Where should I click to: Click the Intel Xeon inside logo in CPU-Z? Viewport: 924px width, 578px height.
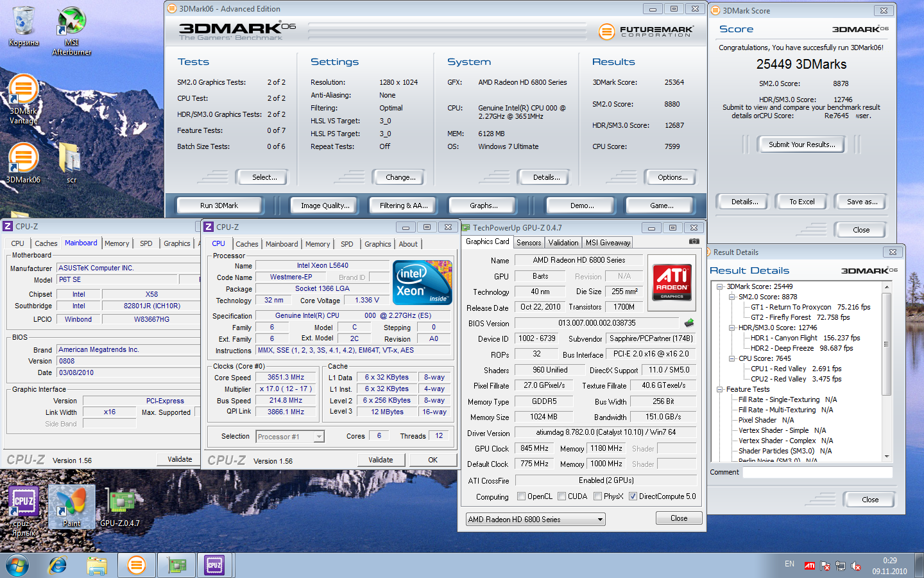[x=422, y=283]
